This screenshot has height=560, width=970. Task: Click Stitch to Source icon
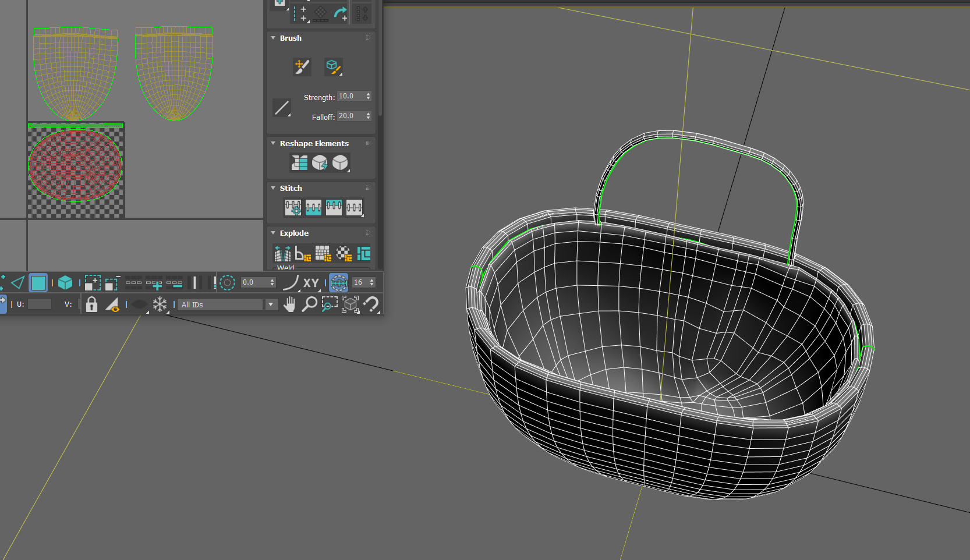point(334,207)
